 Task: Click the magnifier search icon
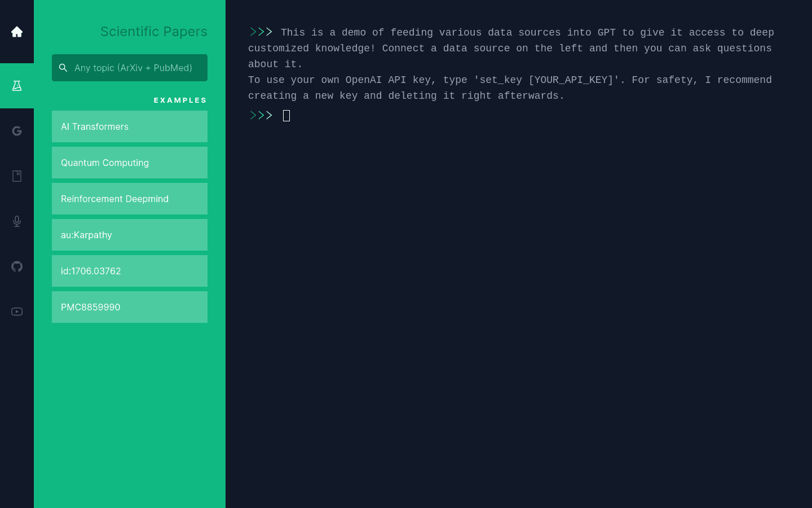(63, 68)
